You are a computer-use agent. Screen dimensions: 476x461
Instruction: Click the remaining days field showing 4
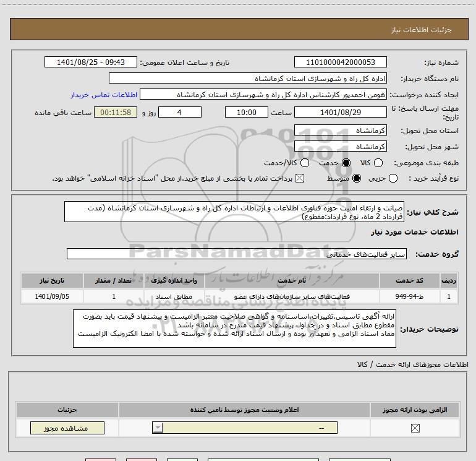coord(180,112)
